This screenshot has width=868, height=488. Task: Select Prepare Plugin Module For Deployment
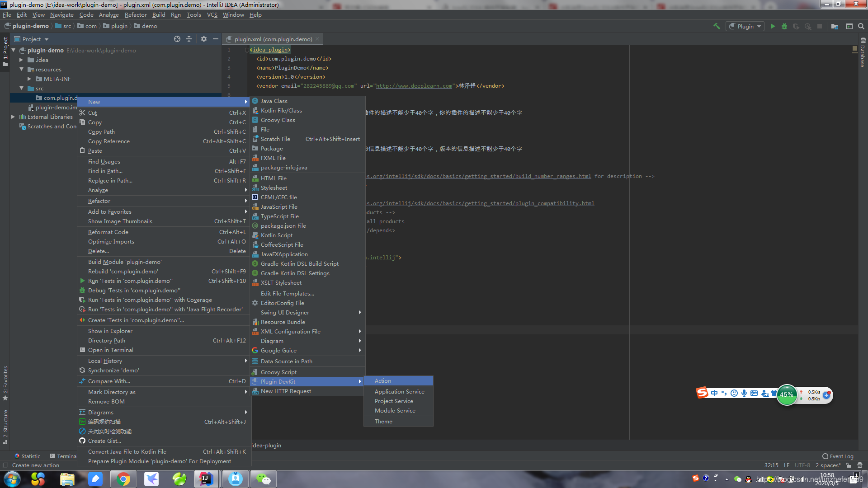click(164, 461)
